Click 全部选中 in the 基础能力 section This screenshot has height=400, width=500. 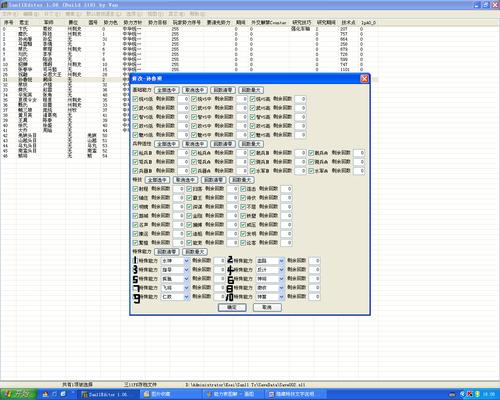point(167,90)
